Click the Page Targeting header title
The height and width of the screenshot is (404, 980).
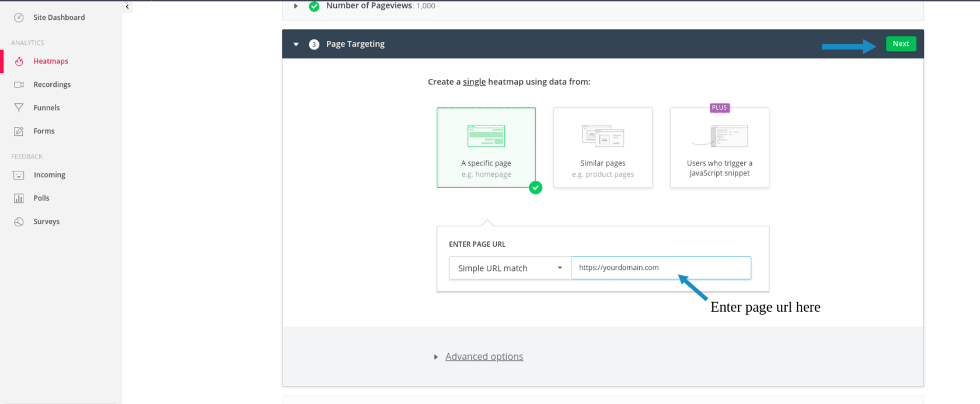(355, 44)
